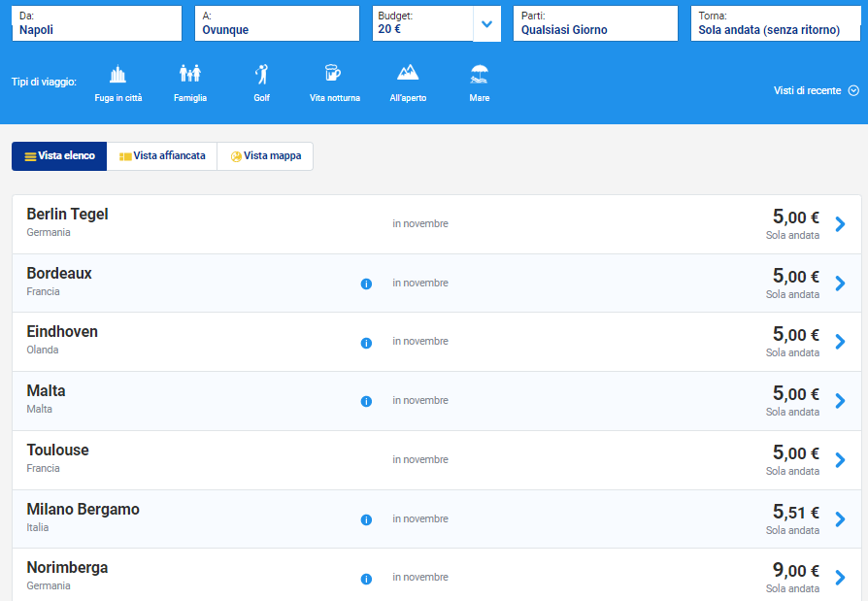The image size is (868, 601).
Task: Switch to Vista elenco view
Action: point(59,155)
